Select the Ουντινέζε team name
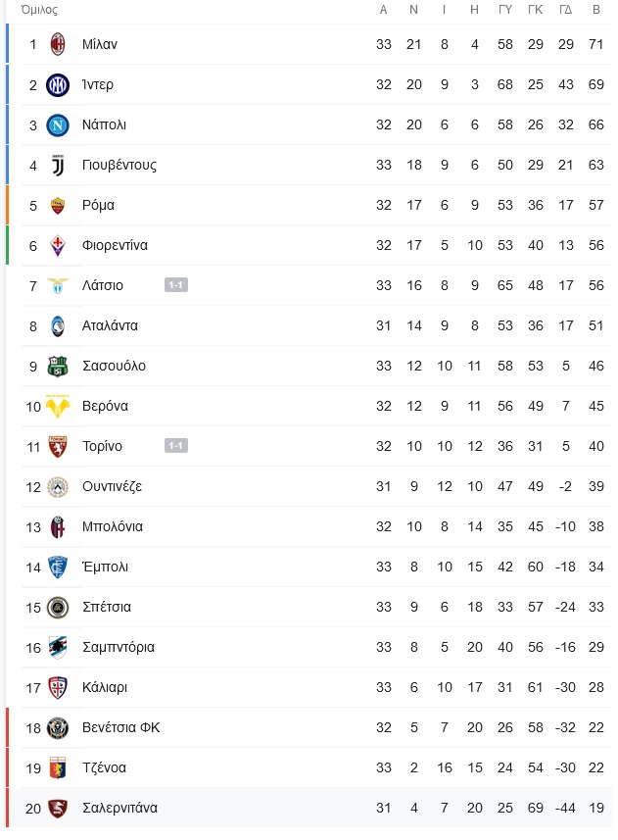The height and width of the screenshot is (840, 618). click(x=112, y=486)
